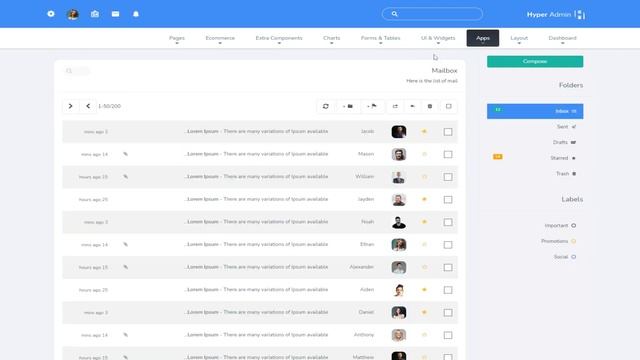Click the Compose button
The width and height of the screenshot is (640, 360).
(535, 61)
